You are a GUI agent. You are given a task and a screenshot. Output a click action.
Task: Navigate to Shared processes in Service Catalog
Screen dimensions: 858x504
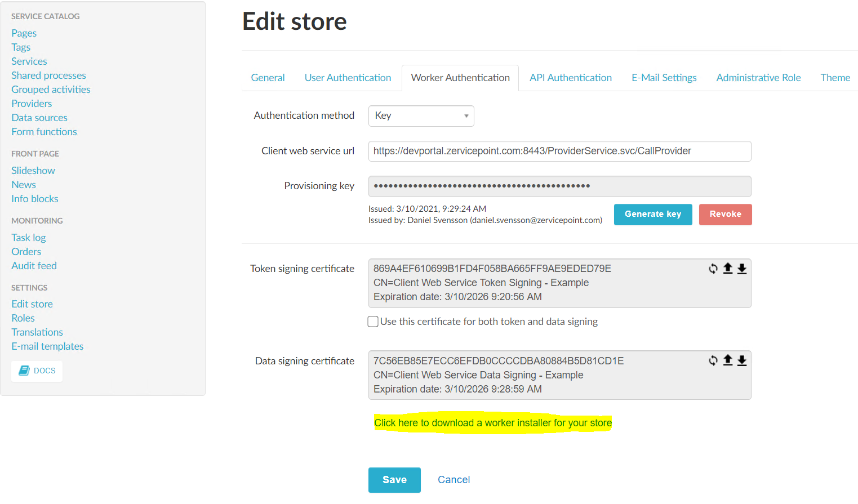click(49, 75)
